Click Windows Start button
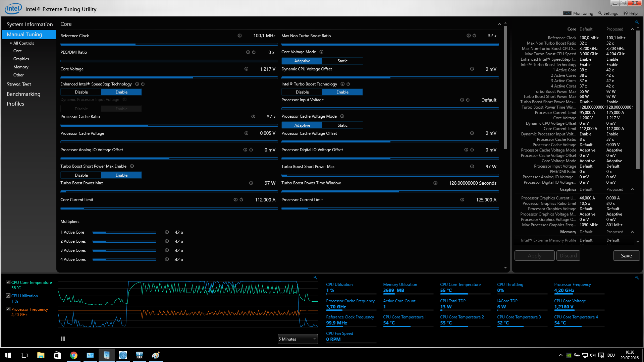 tap(8, 355)
